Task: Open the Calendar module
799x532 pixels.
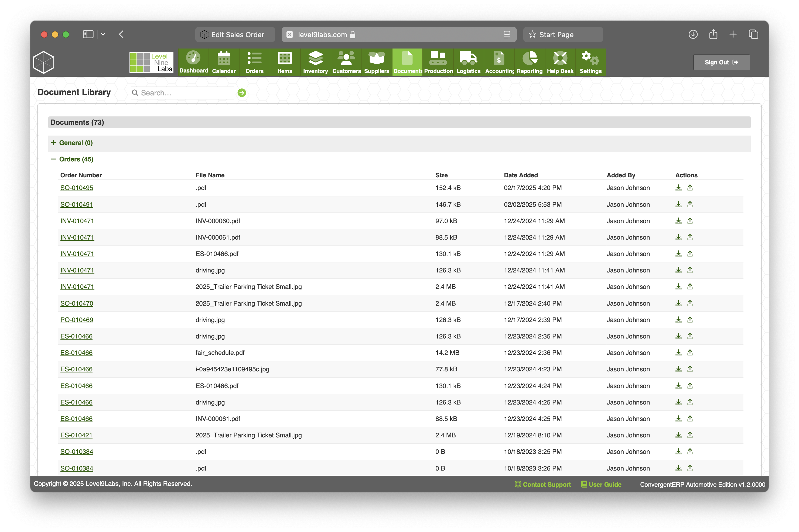Action: [x=224, y=63]
